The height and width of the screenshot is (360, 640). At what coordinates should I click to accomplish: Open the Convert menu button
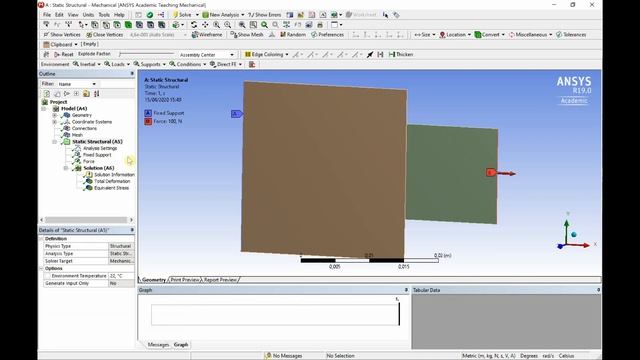[x=489, y=35]
